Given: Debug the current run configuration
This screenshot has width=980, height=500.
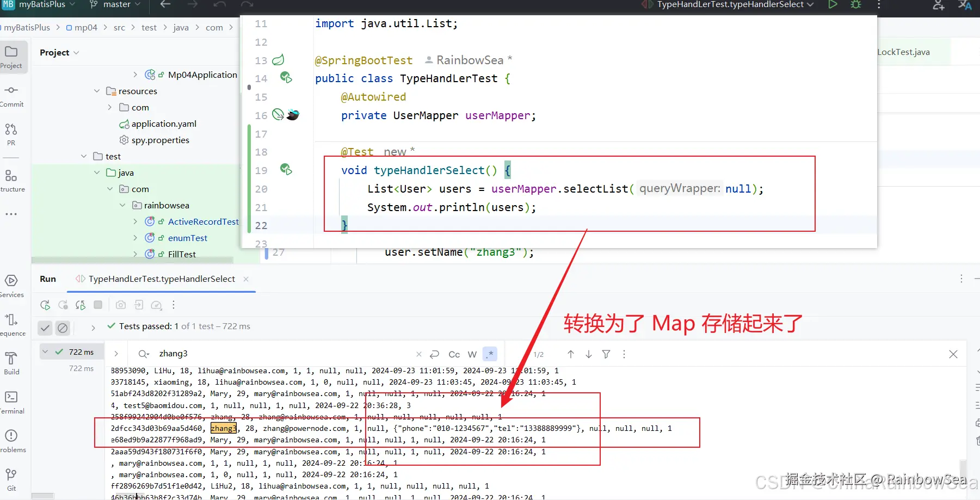Looking at the screenshot, I should (856, 4).
